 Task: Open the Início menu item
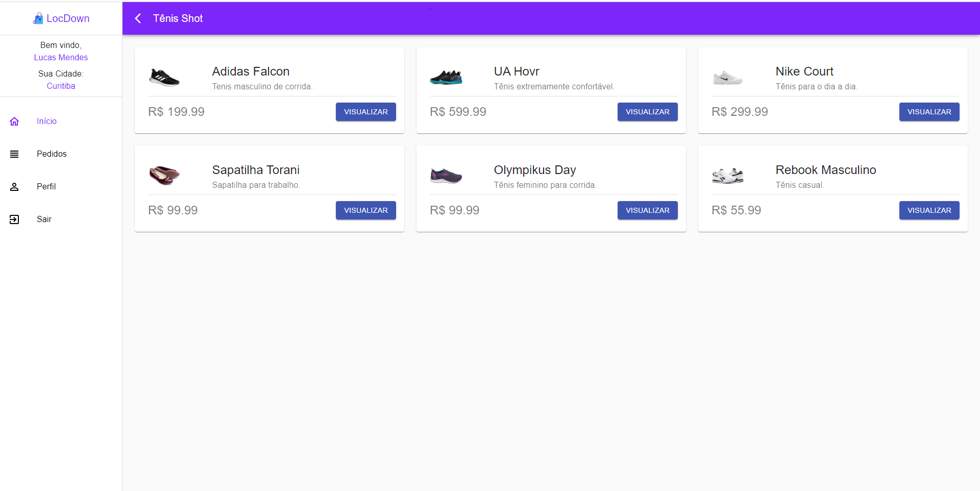tap(46, 121)
